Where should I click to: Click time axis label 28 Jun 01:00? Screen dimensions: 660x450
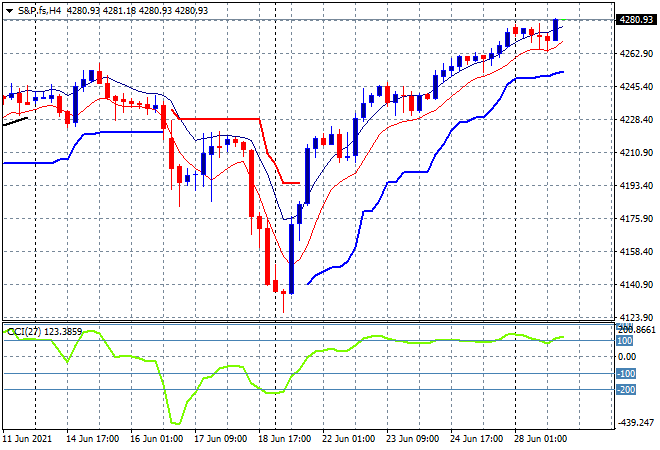point(540,439)
